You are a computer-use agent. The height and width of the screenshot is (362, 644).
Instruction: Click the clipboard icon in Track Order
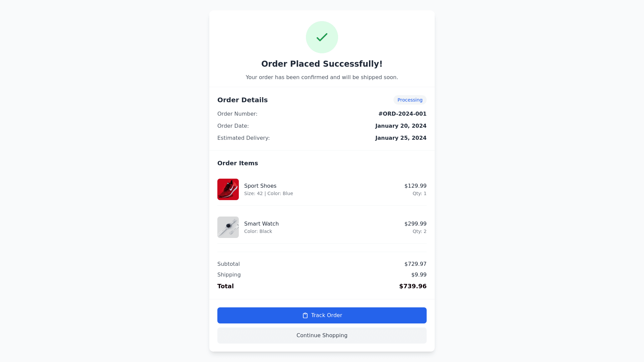pyautogui.click(x=305, y=315)
